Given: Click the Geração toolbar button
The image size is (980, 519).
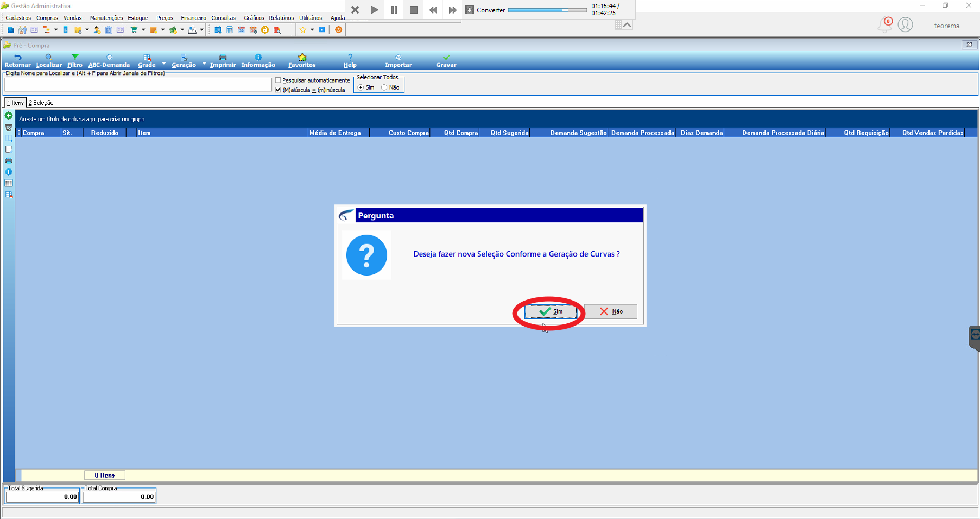Looking at the screenshot, I should [184, 61].
